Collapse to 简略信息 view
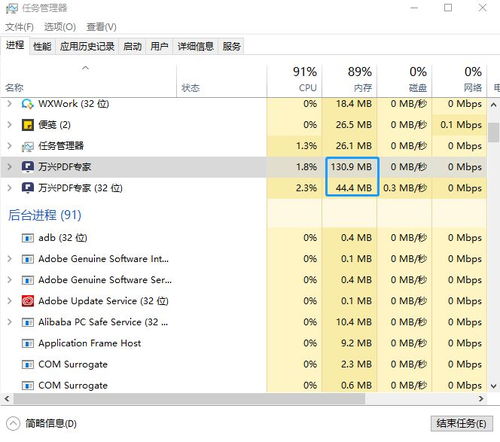This screenshot has height=442, width=500. click(x=41, y=424)
